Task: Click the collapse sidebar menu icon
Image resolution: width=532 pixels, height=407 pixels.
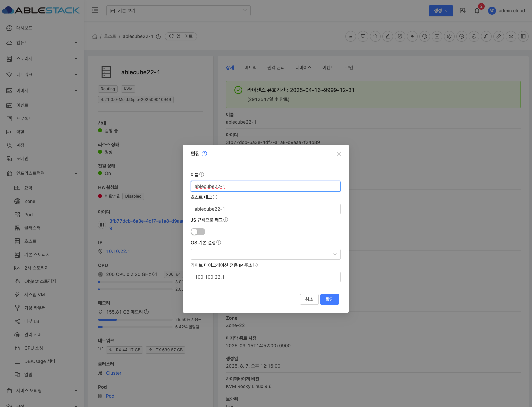Action: pos(95,10)
